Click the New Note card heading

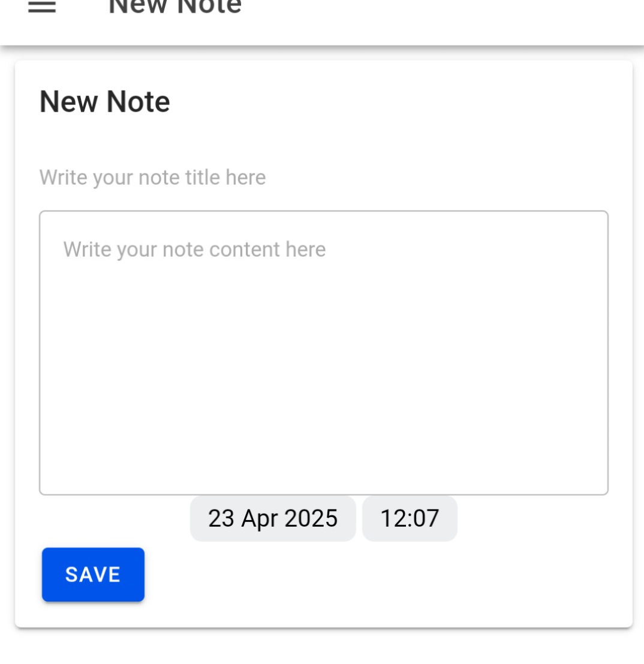pos(105,101)
